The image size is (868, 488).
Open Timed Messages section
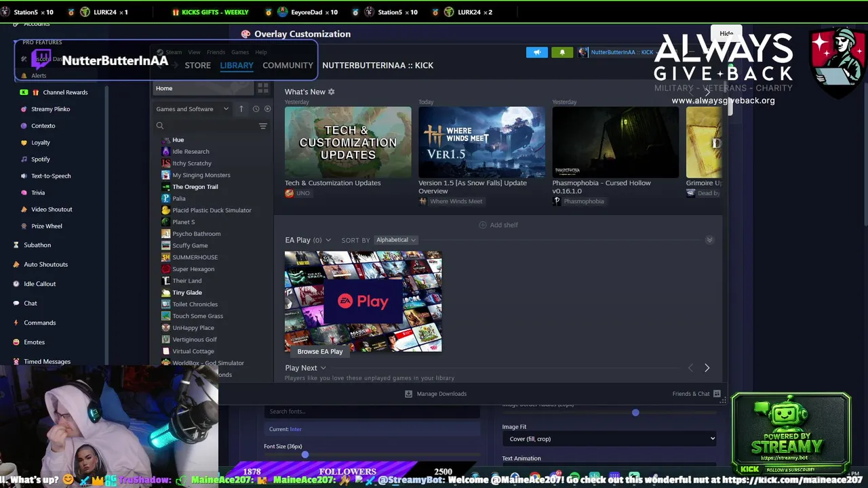coord(47,361)
